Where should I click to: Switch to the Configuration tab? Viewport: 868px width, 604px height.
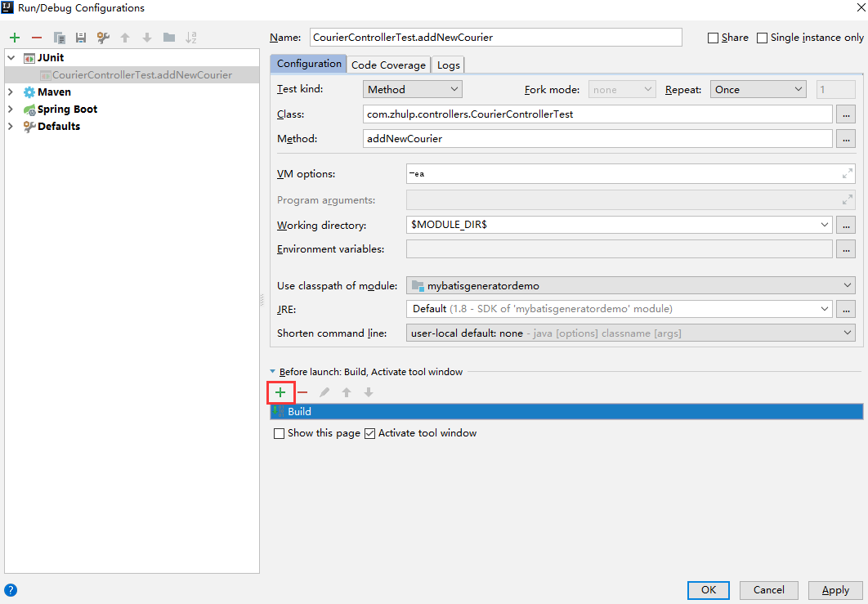click(x=309, y=64)
